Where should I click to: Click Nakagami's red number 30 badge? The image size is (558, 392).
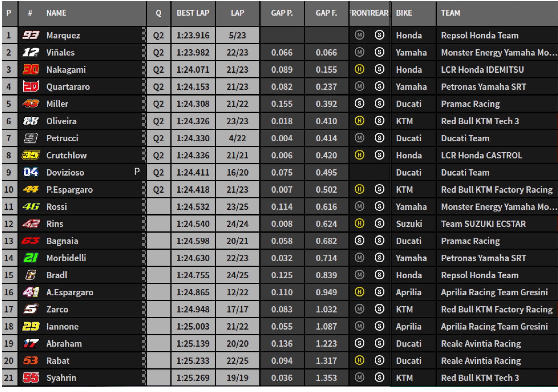coord(31,70)
